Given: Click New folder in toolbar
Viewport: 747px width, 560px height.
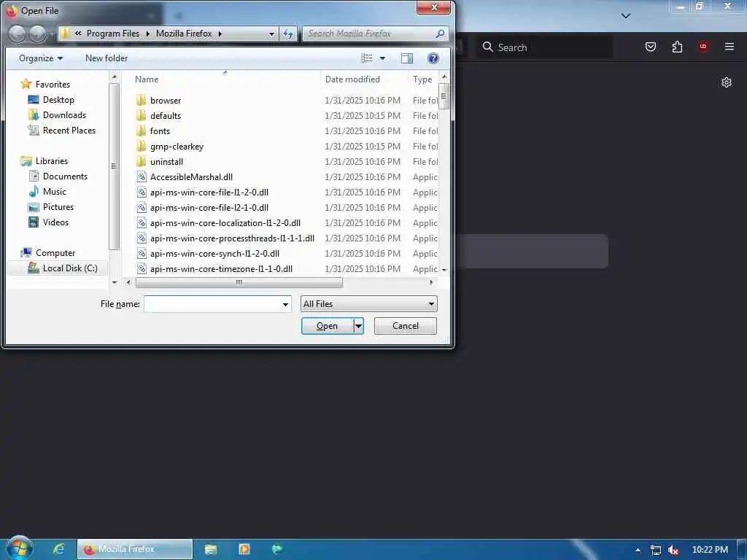Looking at the screenshot, I should pos(107,58).
